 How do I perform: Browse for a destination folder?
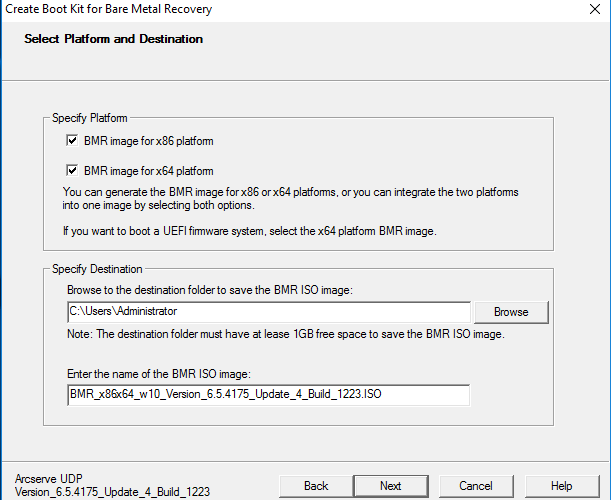pos(511,312)
